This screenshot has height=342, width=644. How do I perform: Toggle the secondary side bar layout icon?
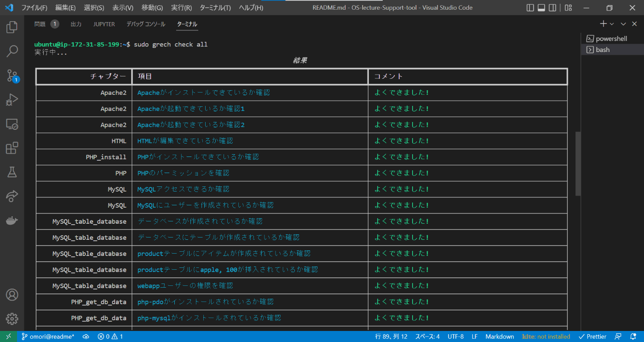pyautogui.click(x=552, y=7)
